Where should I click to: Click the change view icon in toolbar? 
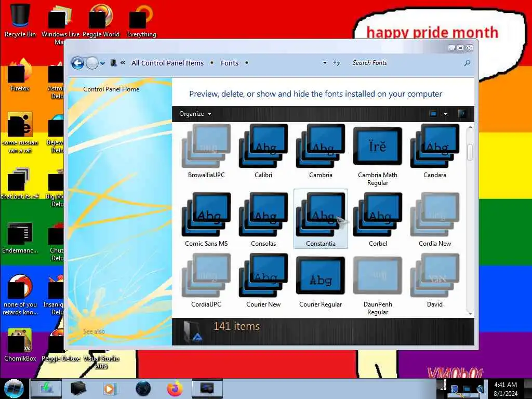pyautogui.click(x=433, y=114)
